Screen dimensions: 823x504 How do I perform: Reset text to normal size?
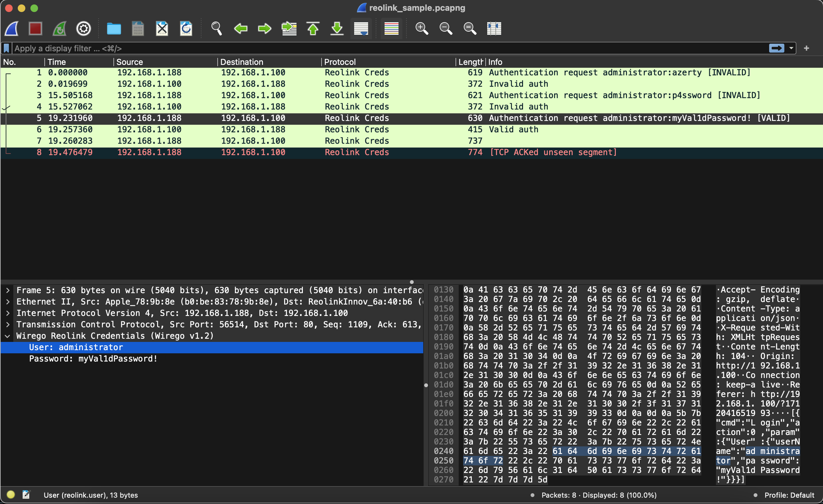click(470, 28)
